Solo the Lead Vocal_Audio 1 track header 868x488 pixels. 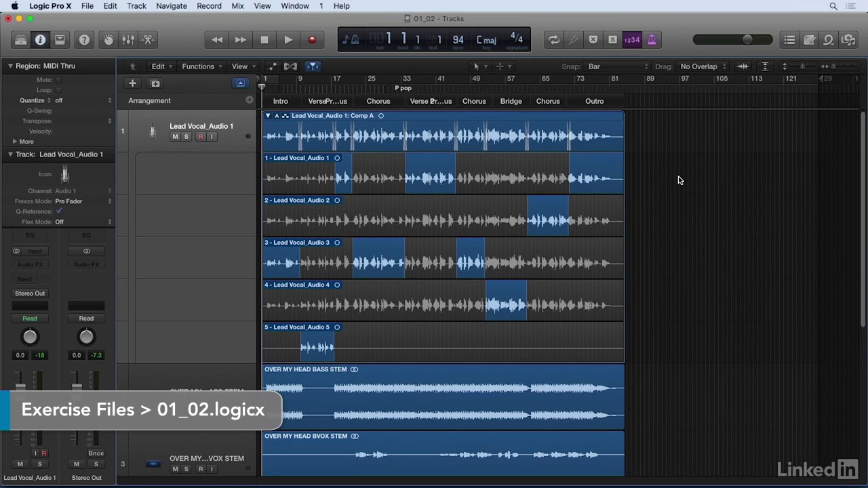click(186, 137)
